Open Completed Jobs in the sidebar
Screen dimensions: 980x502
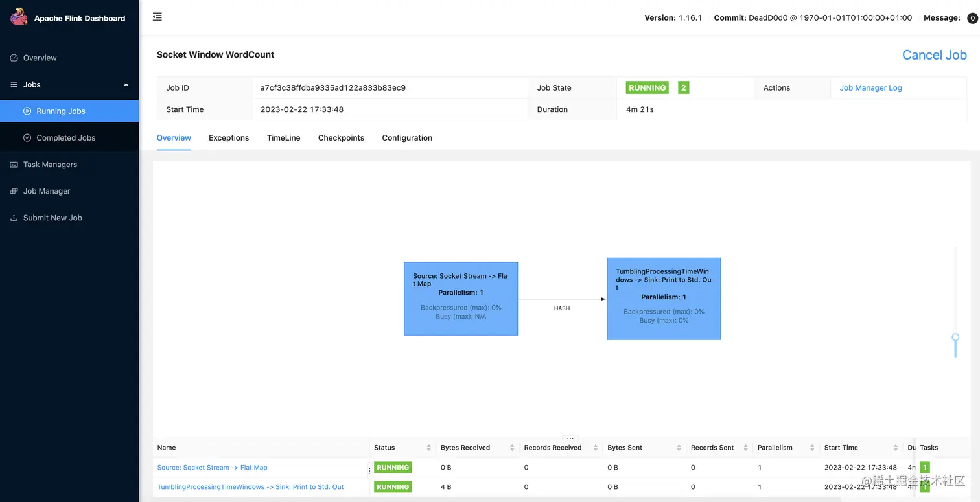[69, 137]
